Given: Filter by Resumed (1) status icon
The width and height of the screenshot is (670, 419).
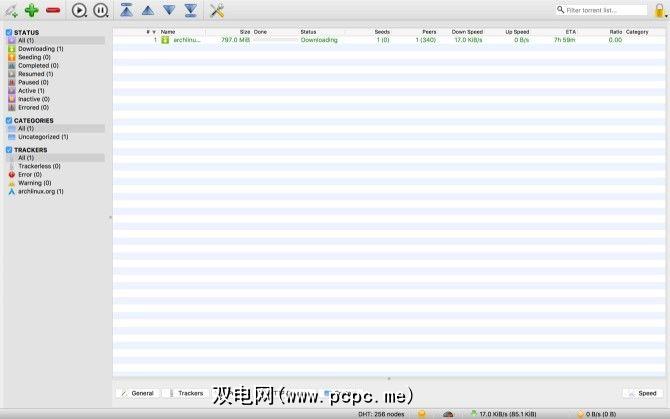Looking at the screenshot, I should [x=12, y=74].
